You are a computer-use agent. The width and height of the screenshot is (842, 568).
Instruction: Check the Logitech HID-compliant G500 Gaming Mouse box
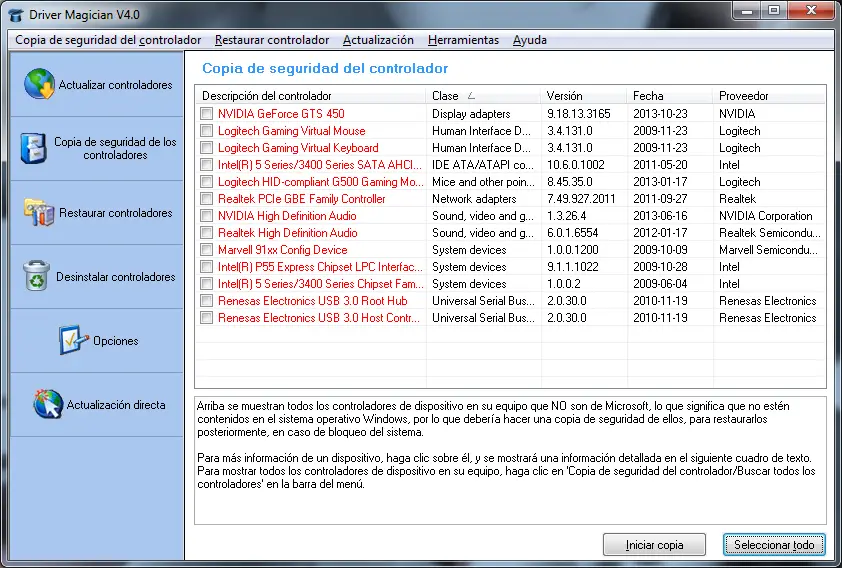tap(206, 181)
